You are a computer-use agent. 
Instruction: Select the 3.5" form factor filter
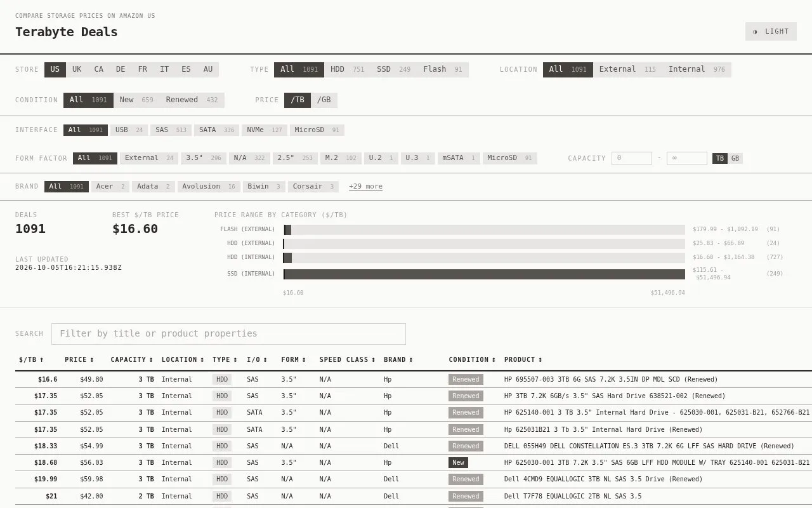pos(203,158)
